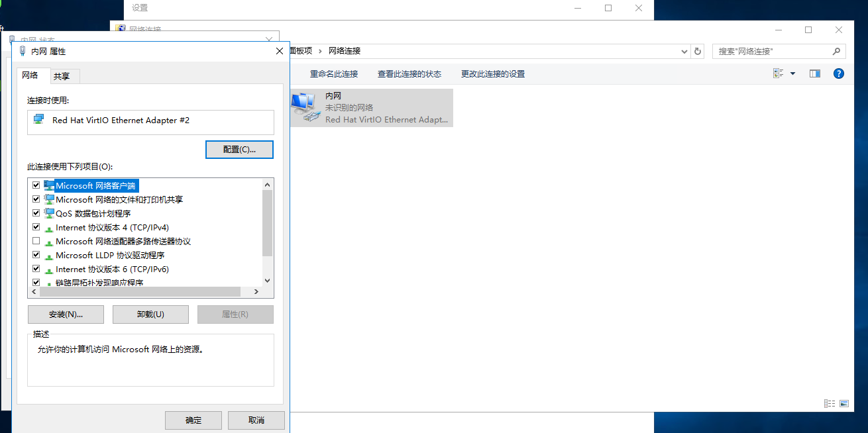
Task: Click the breadcrumb chevron before 网络连接
Action: [320, 51]
